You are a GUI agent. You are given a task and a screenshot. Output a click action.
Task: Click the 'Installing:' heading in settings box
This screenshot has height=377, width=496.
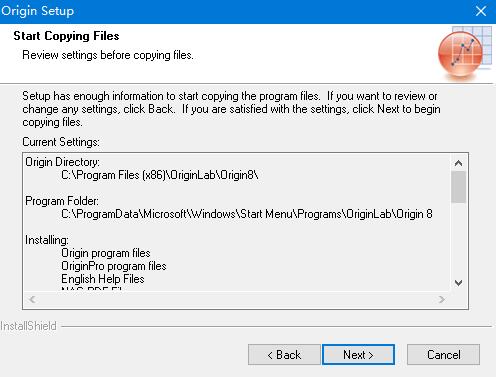click(x=47, y=240)
